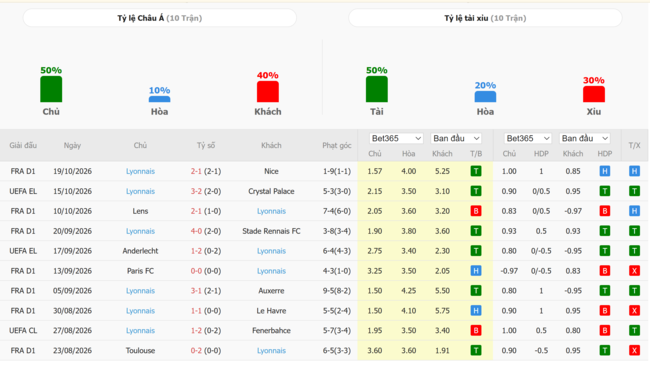Click green T badge in T/B column, Auxerre row
The image size is (650, 375).
476,290
